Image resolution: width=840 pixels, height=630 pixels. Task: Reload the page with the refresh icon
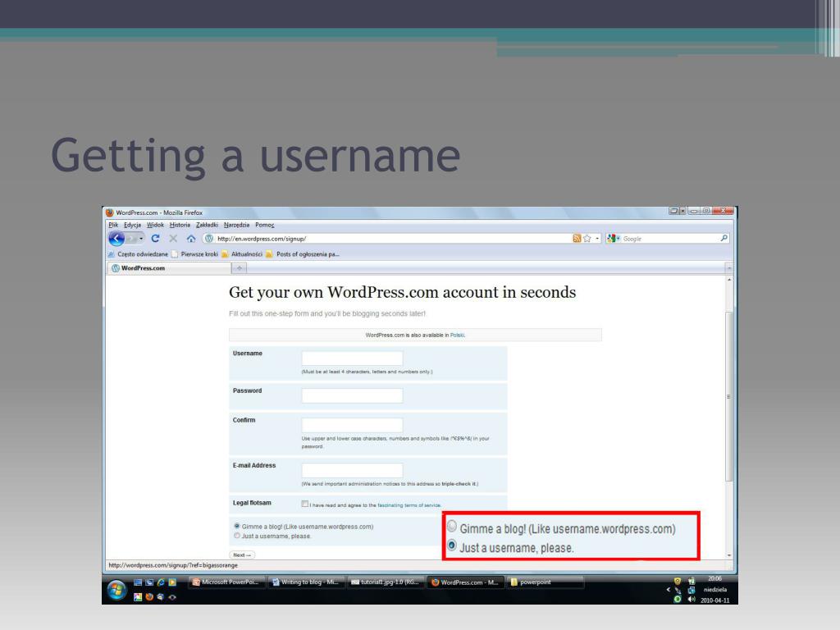pos(155,239)
